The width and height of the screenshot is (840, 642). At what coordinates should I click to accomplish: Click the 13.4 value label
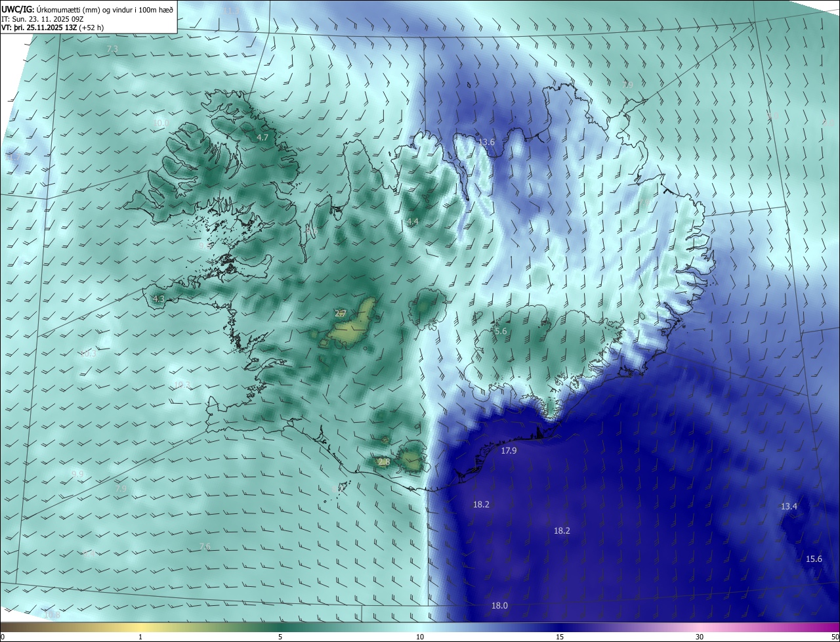(789, 506)
